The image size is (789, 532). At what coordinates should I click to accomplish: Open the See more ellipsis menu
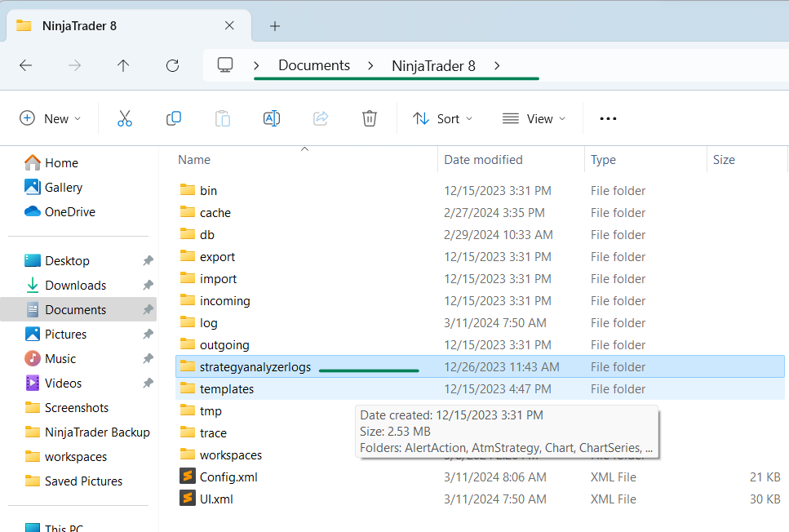click(x=608, y=118)
